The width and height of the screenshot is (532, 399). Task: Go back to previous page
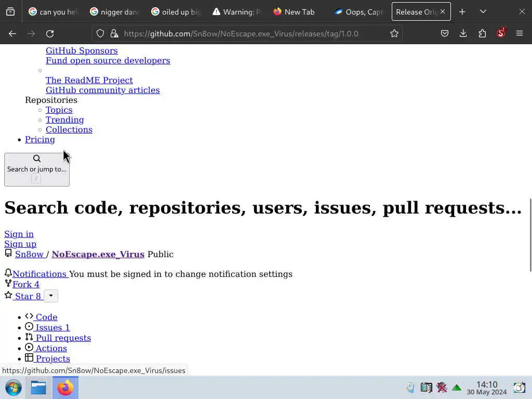pos(12,34)
